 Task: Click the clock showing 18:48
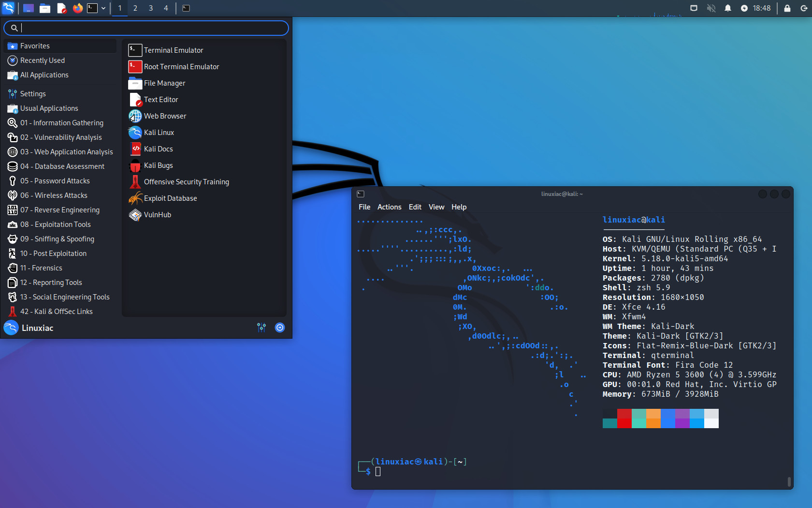762,8
